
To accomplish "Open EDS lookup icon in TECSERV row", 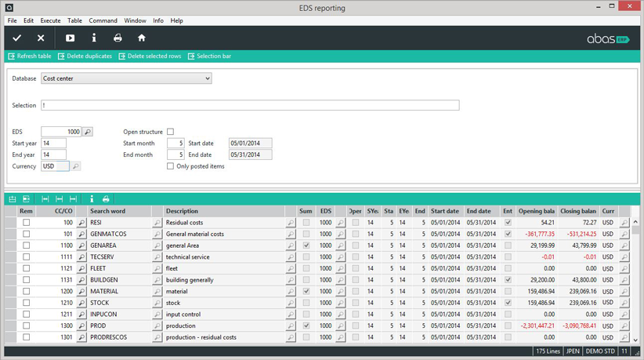I will (x=341, y=257).
